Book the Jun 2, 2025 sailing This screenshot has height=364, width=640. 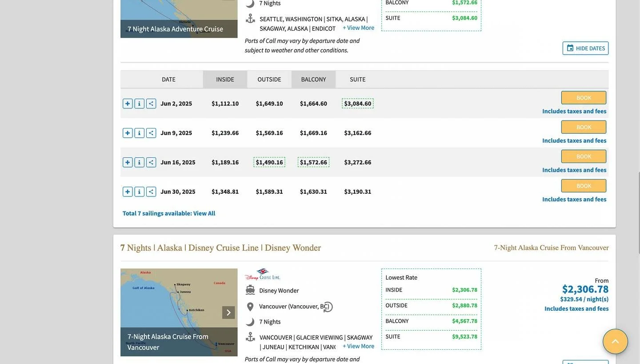click(584, 98)
